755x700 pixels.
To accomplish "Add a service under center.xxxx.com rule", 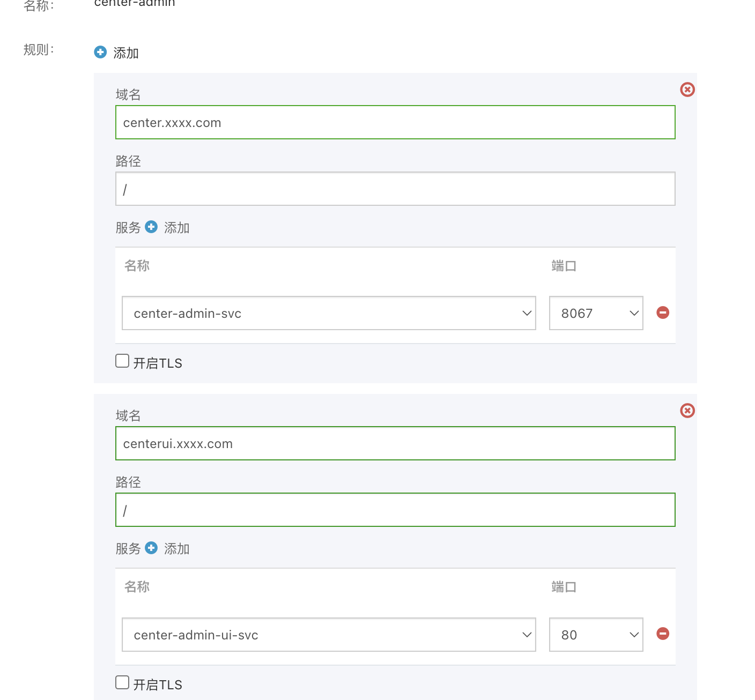I will [152, 227].
